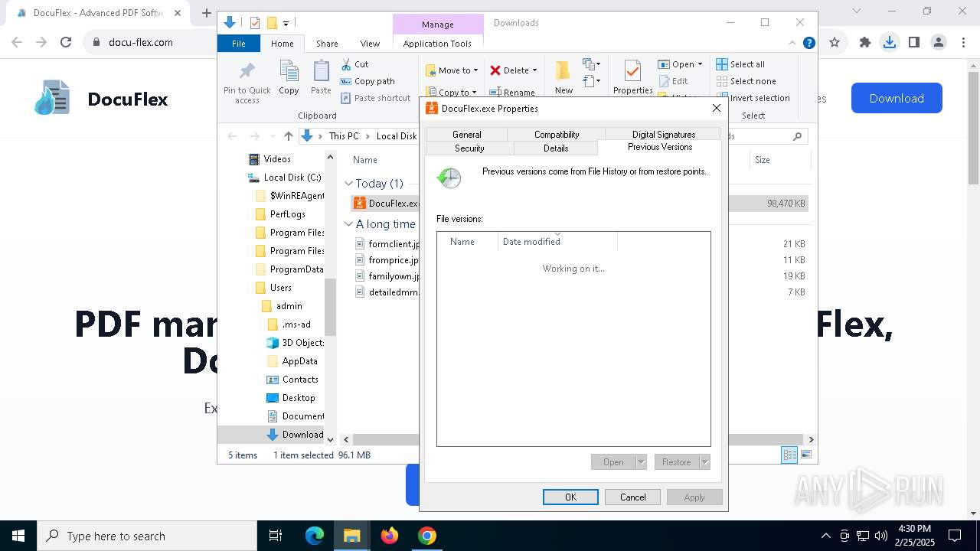Screen dimensions: 980x551
Task: Open Chrome profile avatar icon
Action: tap(938, 43)
